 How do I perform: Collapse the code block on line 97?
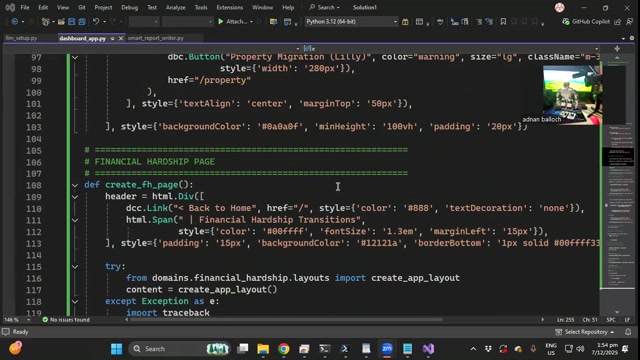[x=75, y=57]
